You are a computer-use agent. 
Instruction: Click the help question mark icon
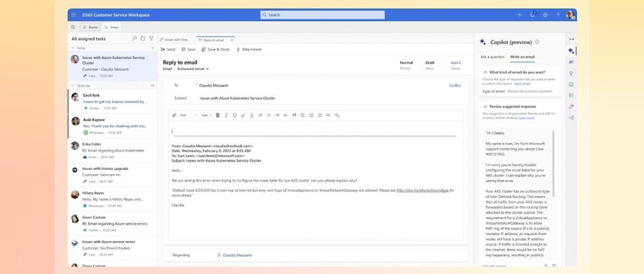(558, 15)
